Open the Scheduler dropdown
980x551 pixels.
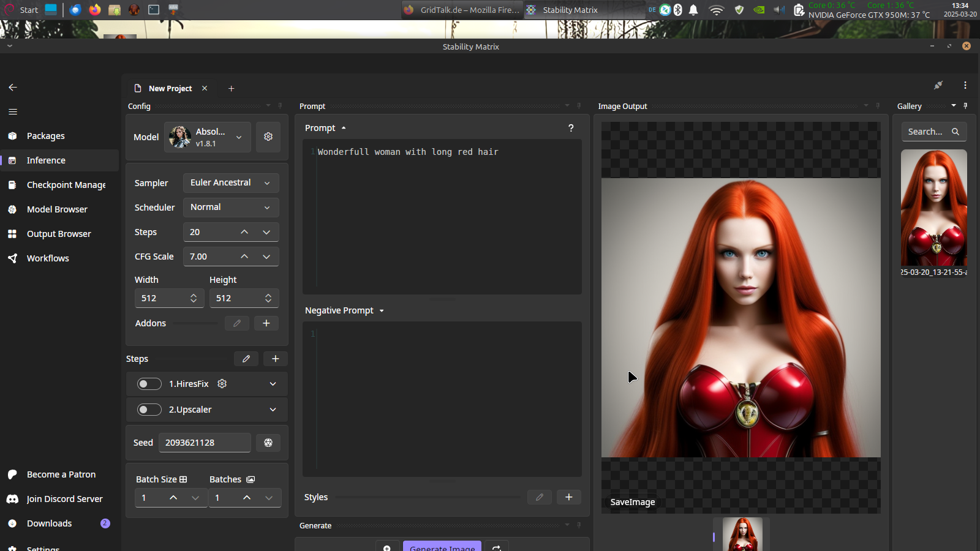pyautogui.click(x=231, y=208)
